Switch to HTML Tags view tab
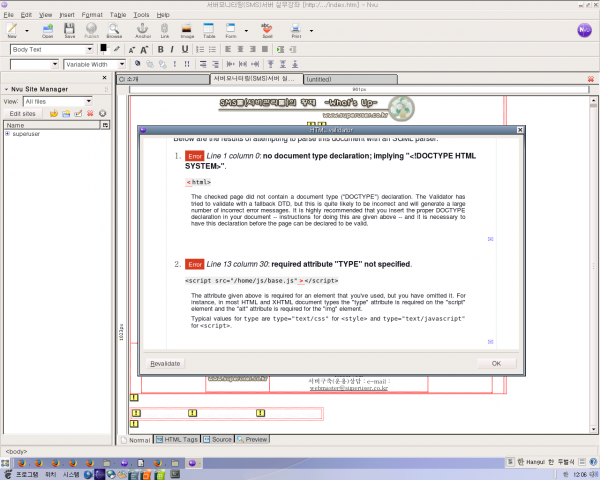 point(177,439)
